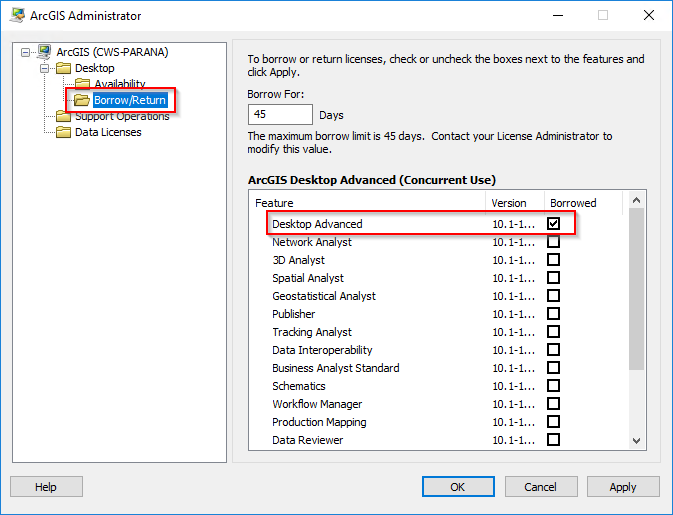
Task: Click the Availability folder icon
Action: pyautogui.click(x=82, y=83)
